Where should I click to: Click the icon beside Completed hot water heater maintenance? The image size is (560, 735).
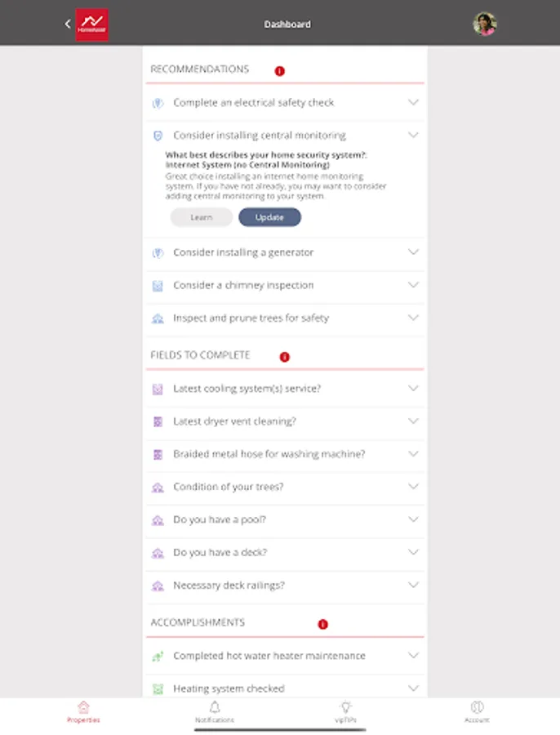click(x=158, y=657)
